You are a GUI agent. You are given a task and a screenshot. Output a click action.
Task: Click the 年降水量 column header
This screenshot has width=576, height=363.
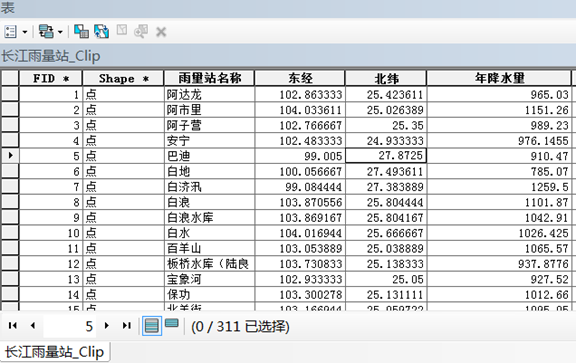(499, 78)
